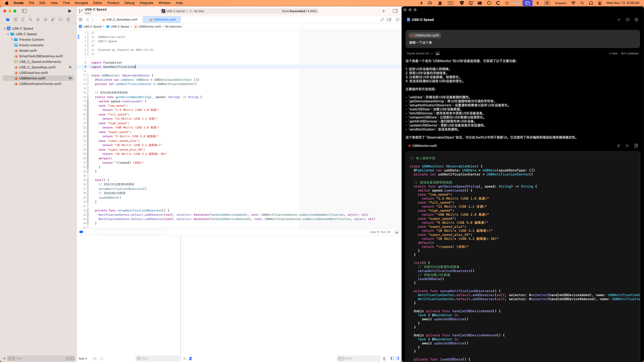This screenshot has width=644, height=362.
Task: Open assistant panel settings gear
Action: 636,20
